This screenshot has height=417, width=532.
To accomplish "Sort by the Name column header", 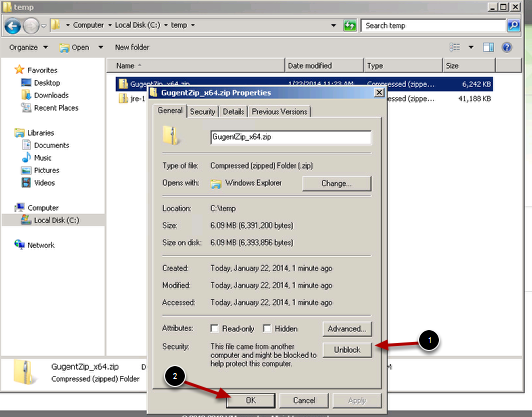I will tap(196, 65).
